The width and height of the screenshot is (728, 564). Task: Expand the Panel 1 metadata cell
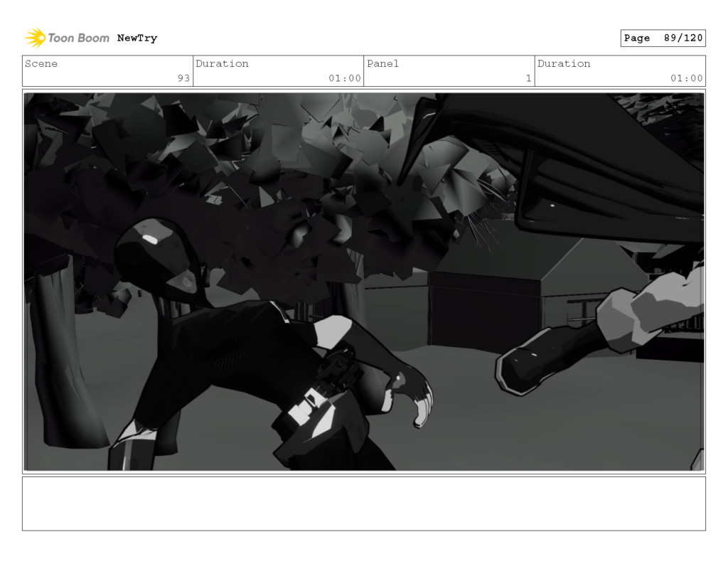coord(449,70)
